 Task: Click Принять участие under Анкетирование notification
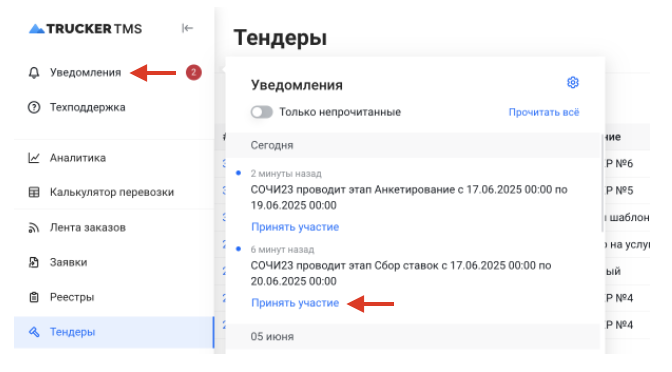pyautogui.click(x=295, y=227)
